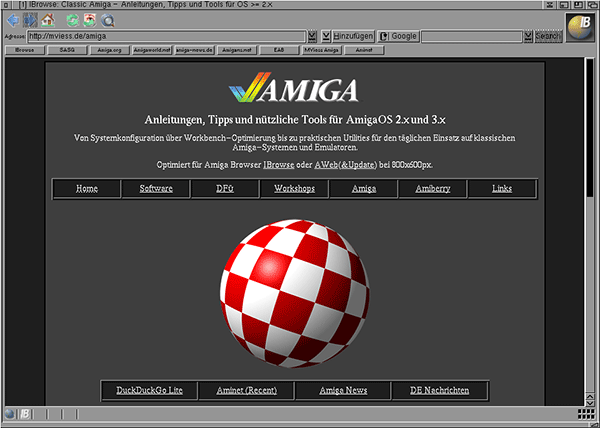
Task: Open the Links navigation link
Action: pyautogui.click(x=502, y=189)
